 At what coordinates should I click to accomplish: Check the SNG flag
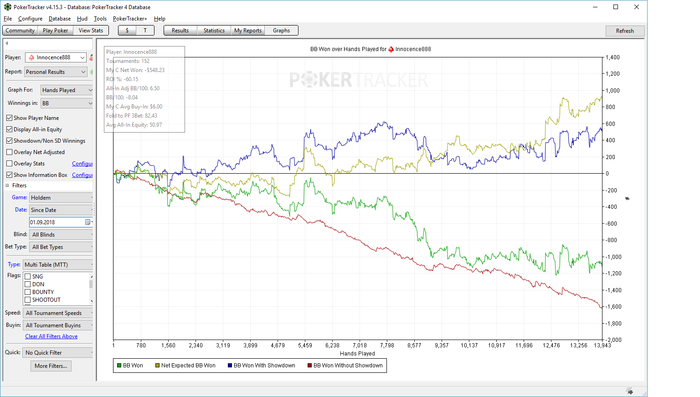point(28,276)
